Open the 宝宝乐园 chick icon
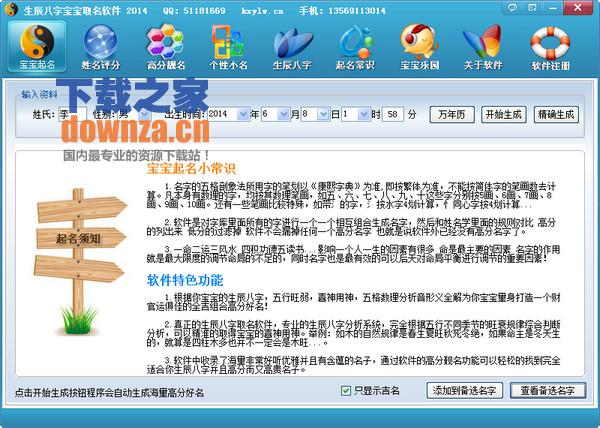This screenshot has height=428, width=600. click(x=419, y=47)
